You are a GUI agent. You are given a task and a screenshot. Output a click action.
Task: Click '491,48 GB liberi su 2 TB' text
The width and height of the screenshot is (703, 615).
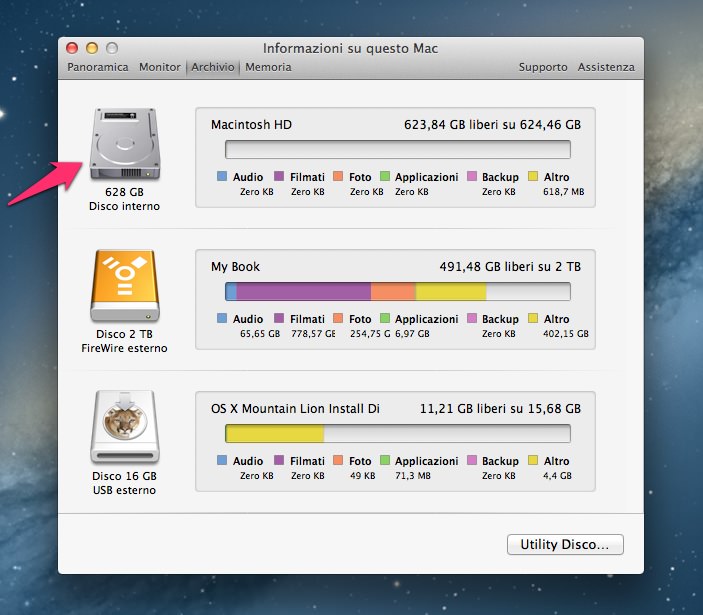(x=510, y=267)
